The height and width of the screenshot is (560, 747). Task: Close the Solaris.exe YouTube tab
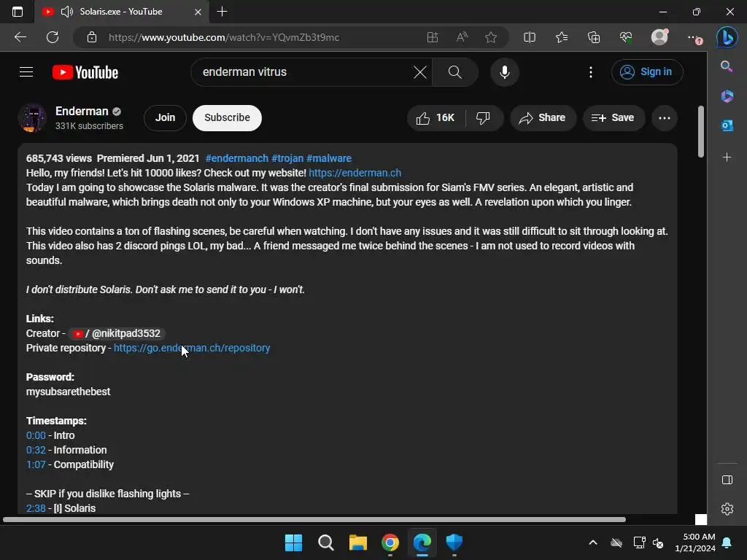[x=198, y=12]
